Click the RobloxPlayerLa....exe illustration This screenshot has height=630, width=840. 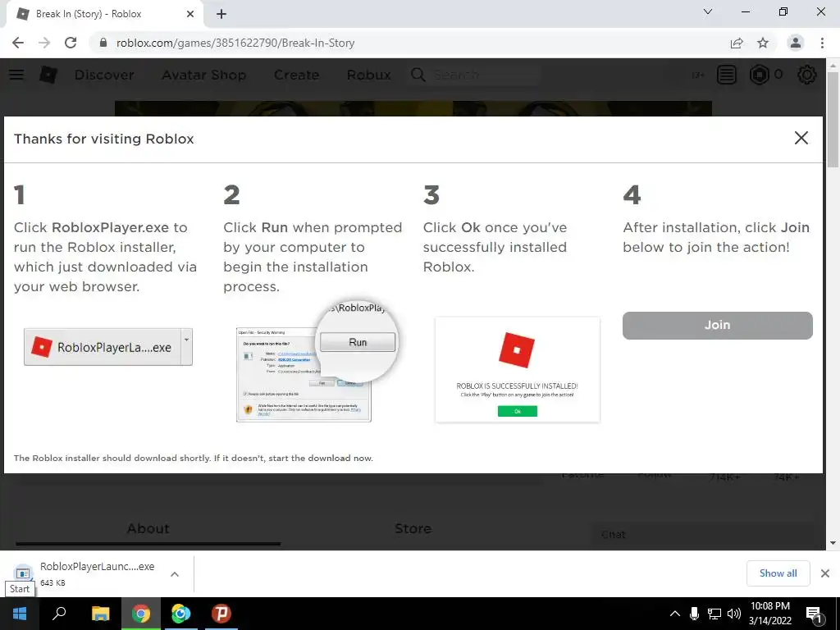(108, 347)
